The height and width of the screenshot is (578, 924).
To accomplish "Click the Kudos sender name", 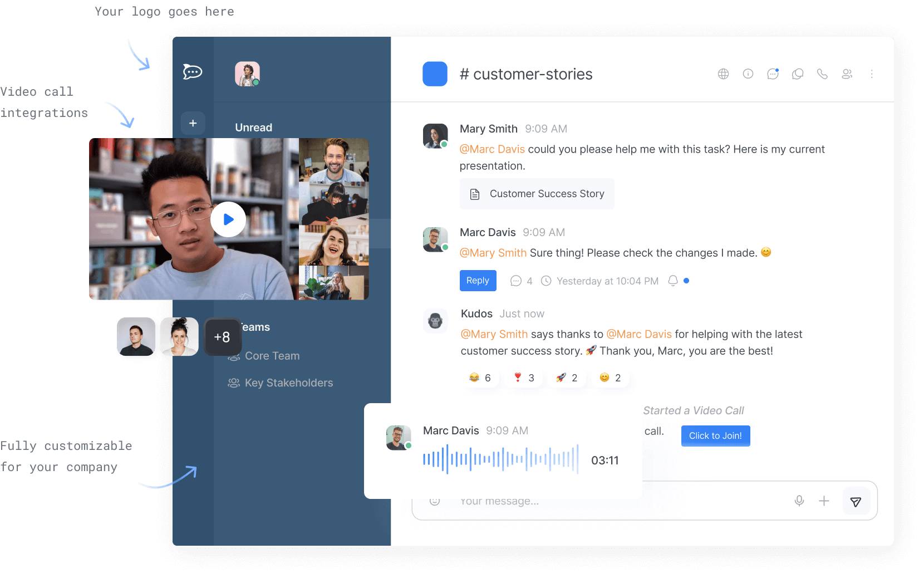I will (x=476, y=314).
